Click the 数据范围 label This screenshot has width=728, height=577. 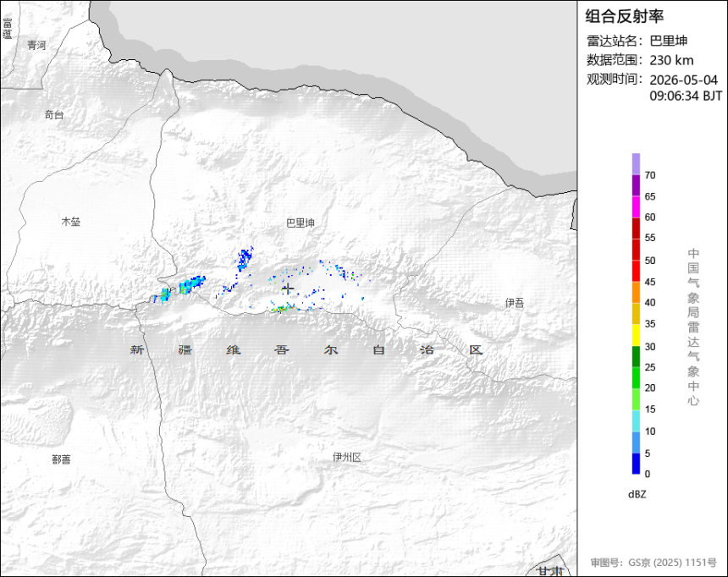coord(615,60)
